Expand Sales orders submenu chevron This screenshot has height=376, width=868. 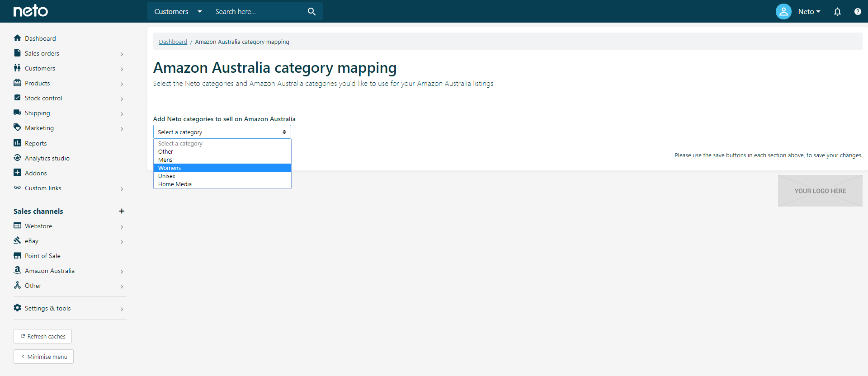coord(122,54)
